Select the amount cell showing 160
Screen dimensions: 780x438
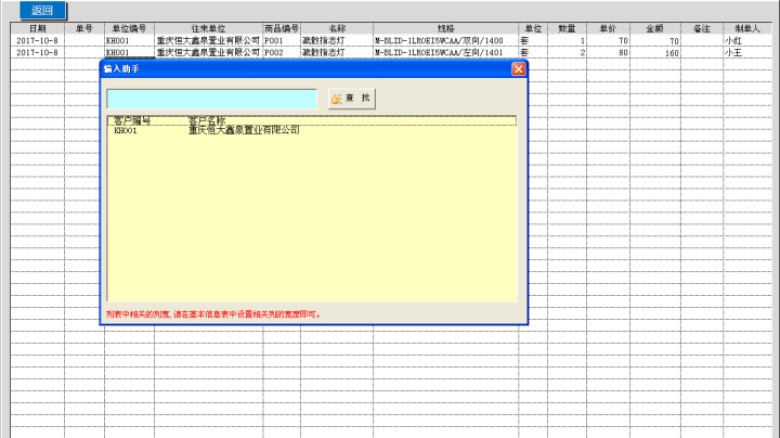coord(655,53)
